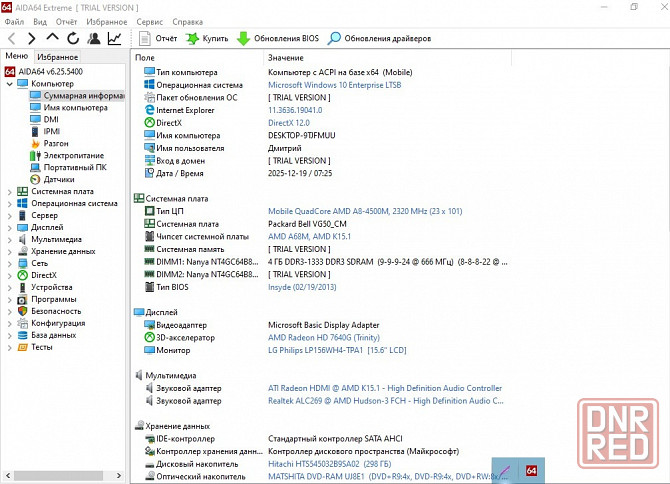The image size is (670, 484).
Task: Expand the Конфигурация tree node
Action: (9, 323)
